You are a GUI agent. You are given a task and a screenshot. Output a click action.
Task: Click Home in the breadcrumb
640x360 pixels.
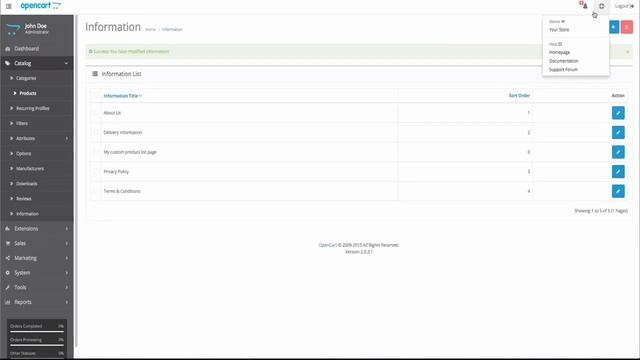click(150, 29)
